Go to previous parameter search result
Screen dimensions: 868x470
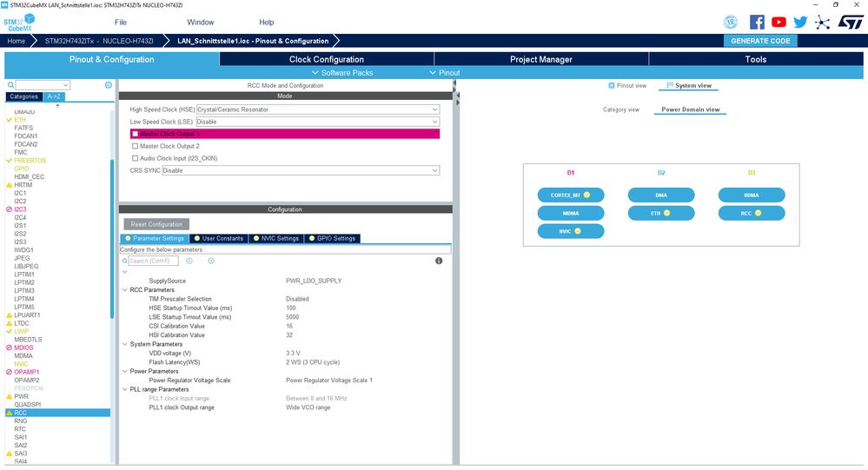click(x=189, y=261)
